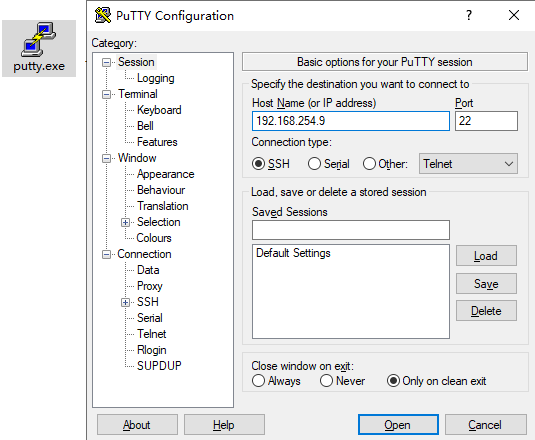Screen dimensions: 535x440
Task: Click the Open button to connect
Action: click(x=398, y=425)
